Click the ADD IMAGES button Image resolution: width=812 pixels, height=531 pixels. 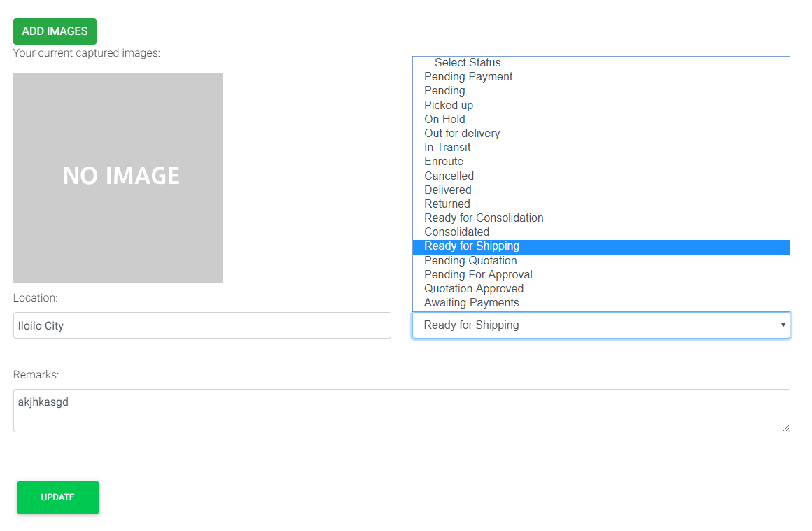[x=55, y=31]
